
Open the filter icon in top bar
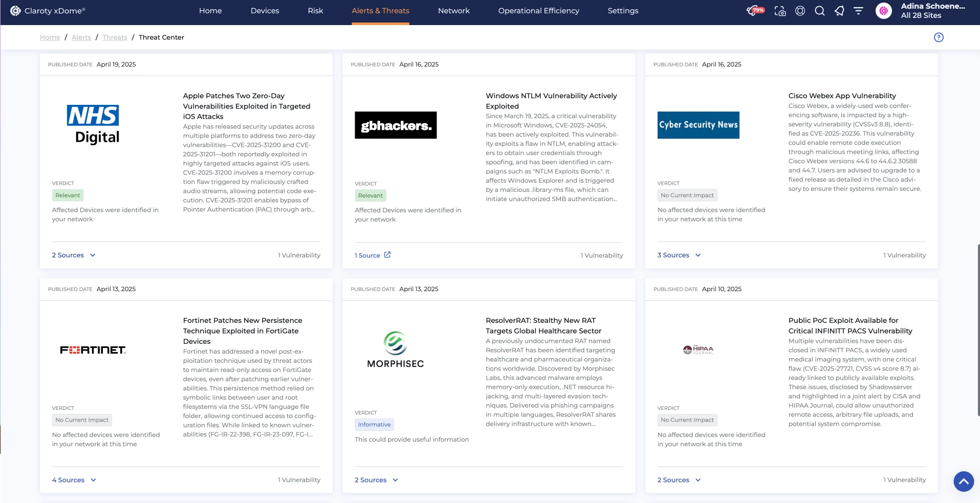tap(858, 11)
